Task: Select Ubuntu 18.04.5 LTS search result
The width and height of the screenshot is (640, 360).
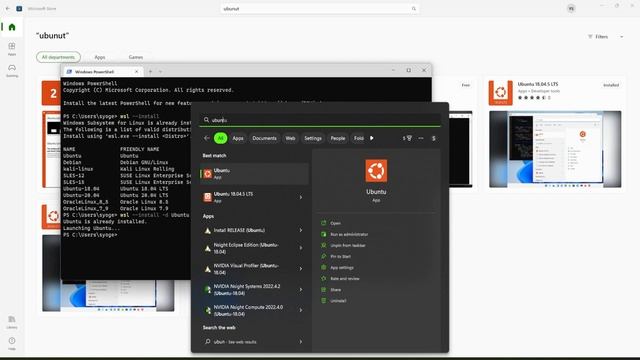Action: click(x=248, y=197)
